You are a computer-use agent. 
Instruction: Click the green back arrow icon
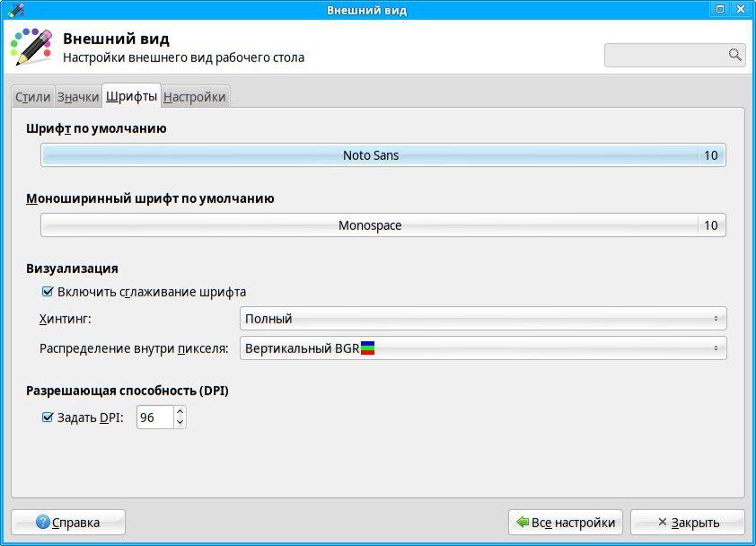(x=523, y=522)
